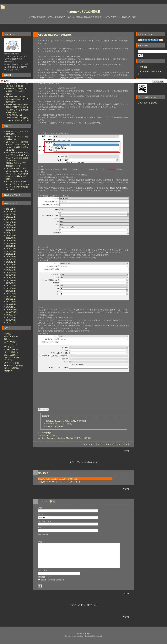
Task: Select the Windows関係 (16) category
Action: (12, 355)
